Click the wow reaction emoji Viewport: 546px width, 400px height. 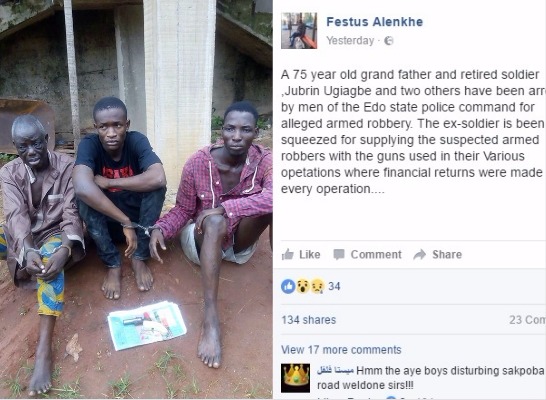[303, 286]
